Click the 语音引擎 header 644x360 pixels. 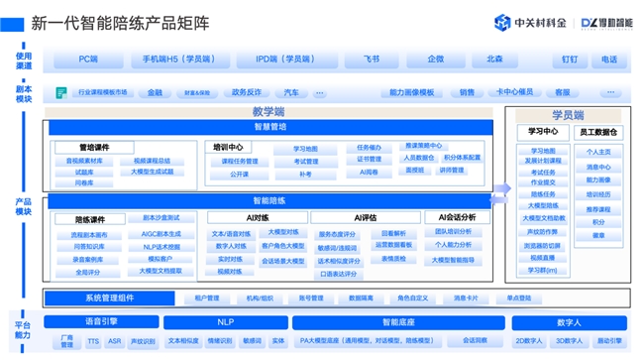tap(101, 321)
